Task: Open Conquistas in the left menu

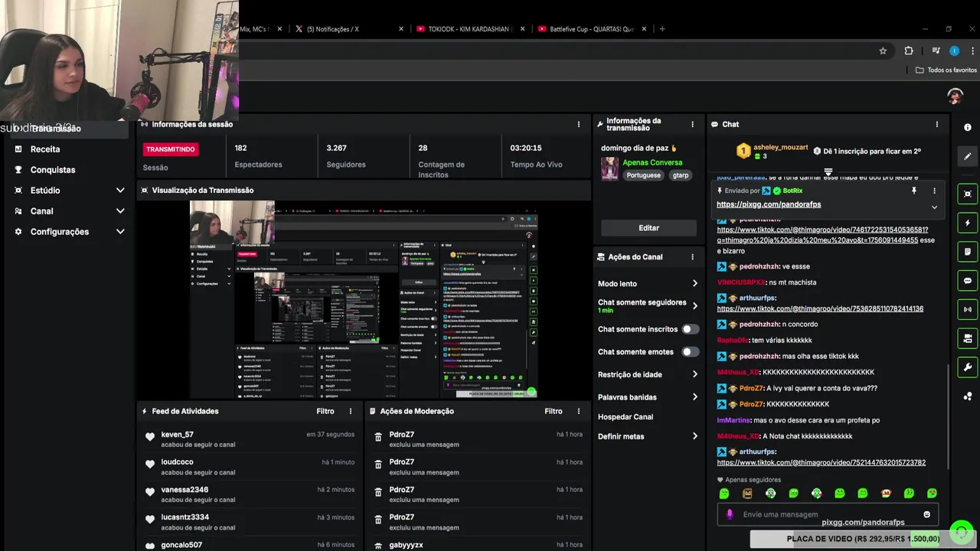Action: coord(53,170)
